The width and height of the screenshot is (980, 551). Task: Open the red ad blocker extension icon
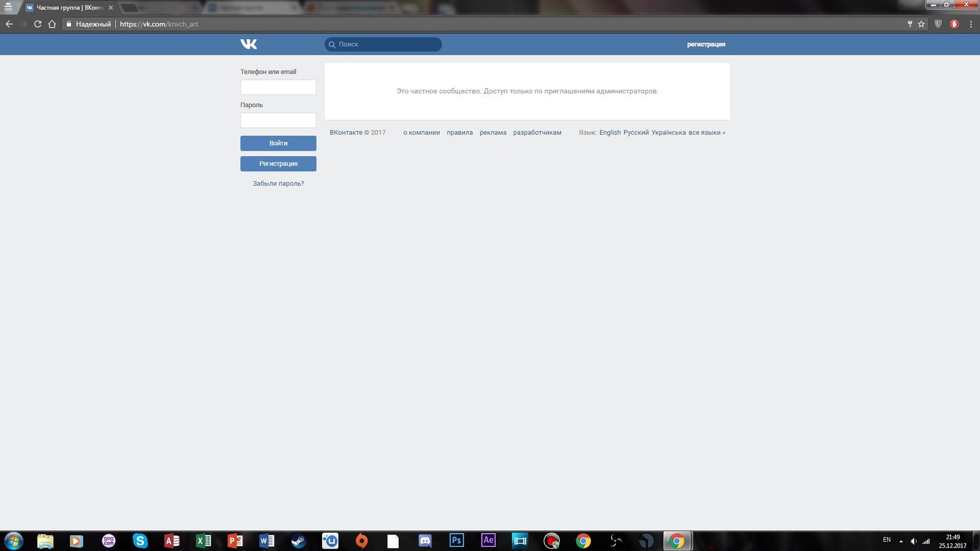pos(954,24)
